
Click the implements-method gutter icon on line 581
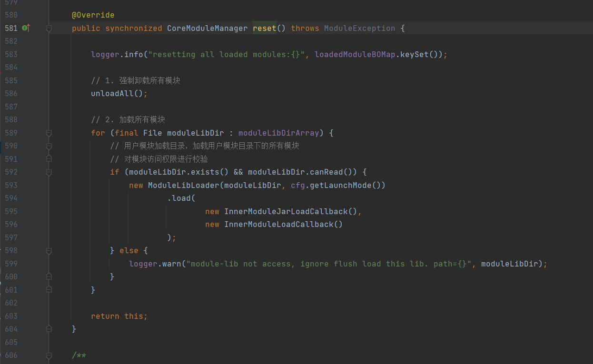26,28
